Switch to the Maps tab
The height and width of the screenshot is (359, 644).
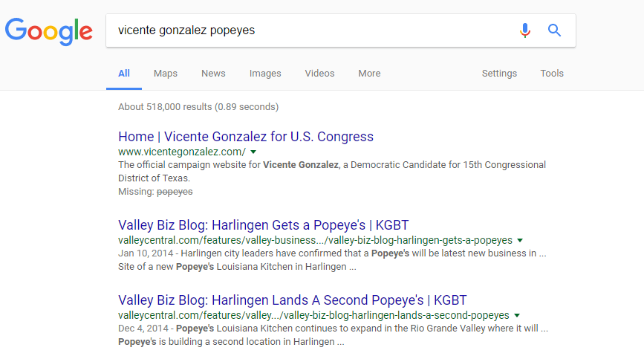(166, 74)
